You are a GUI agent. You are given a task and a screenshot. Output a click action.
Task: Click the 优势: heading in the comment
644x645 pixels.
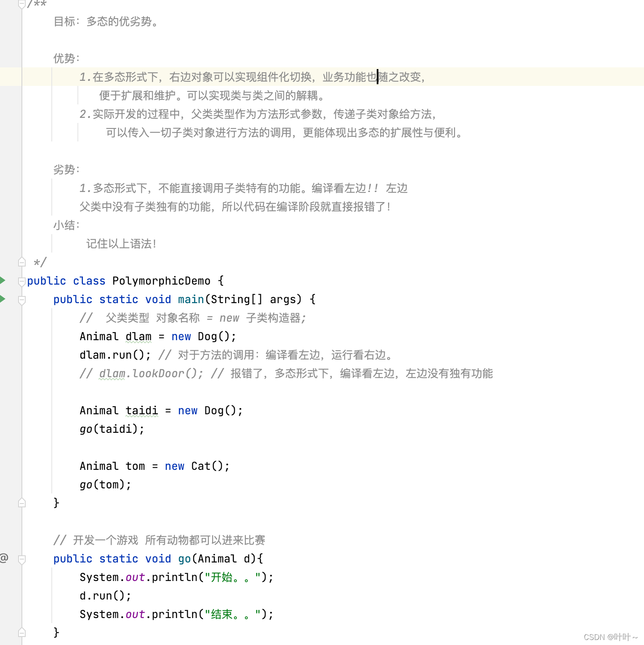(x=67, y=59)
